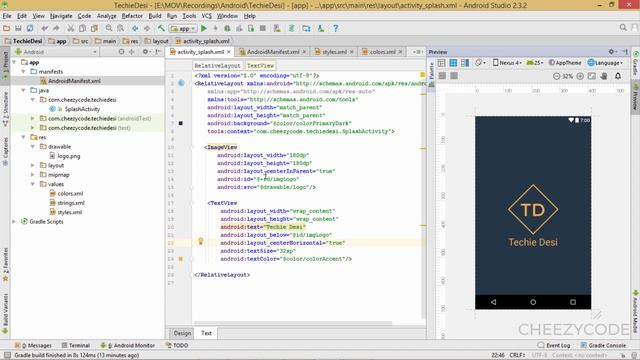Click the notification bell icon in preview
The image size is (640, 360).
pyautogui.click(x=618, y=76)
